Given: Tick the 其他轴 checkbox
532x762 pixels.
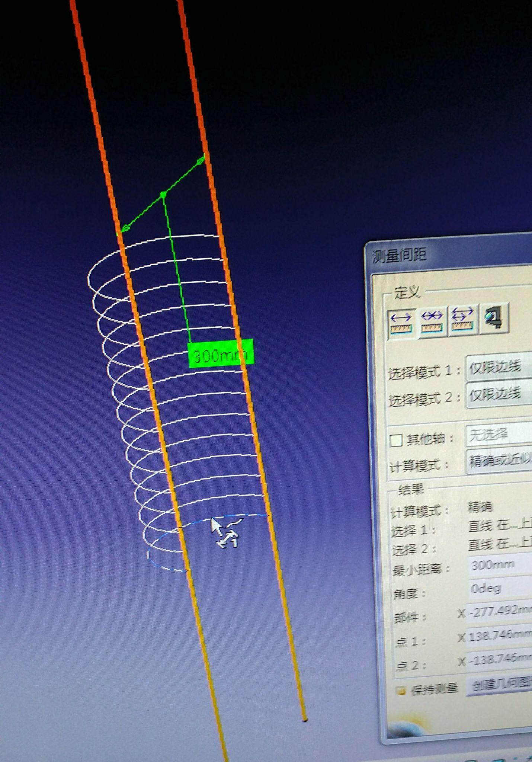Looking at the screenshot, I should (396, 441).
